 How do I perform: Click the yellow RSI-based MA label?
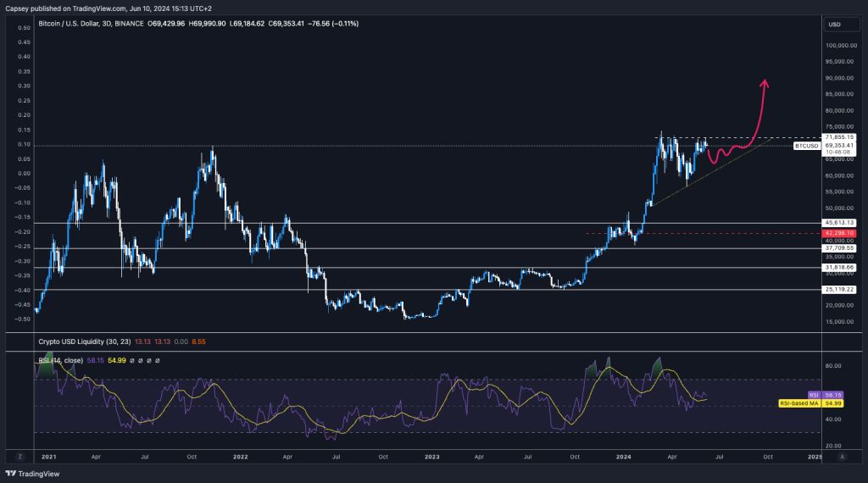pyautogui.click(x=798, y=403)
